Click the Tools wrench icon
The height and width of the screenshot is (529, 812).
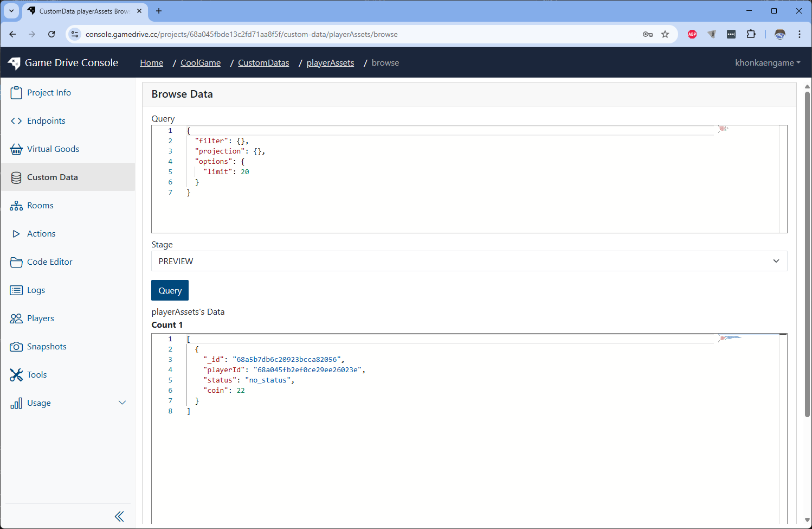pos(16,375)
